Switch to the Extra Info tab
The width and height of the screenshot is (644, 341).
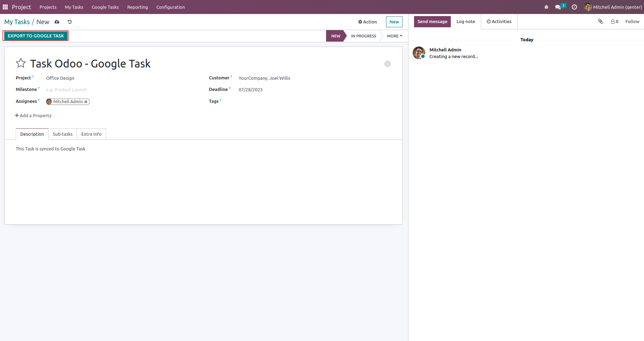pos(91,134)
